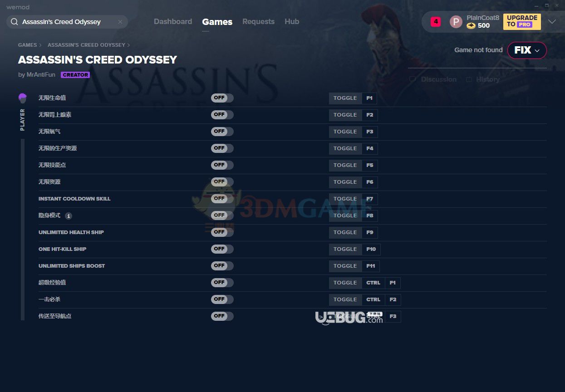Enable Unlimited Ships Boost switch
565x392 pixels.
pos(222,266)
